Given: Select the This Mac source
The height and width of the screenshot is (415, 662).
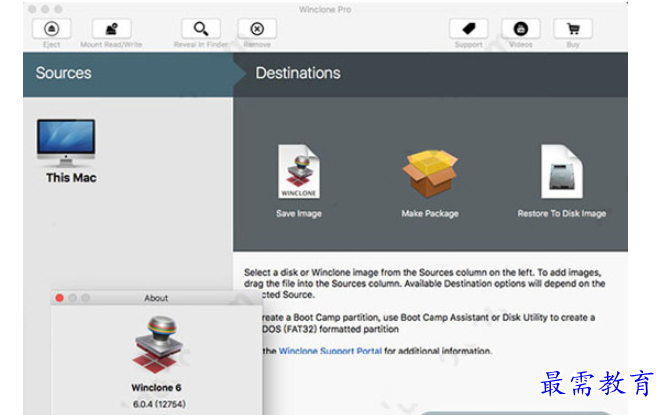Looking at the screenshot, I should [x=68, y=151].
